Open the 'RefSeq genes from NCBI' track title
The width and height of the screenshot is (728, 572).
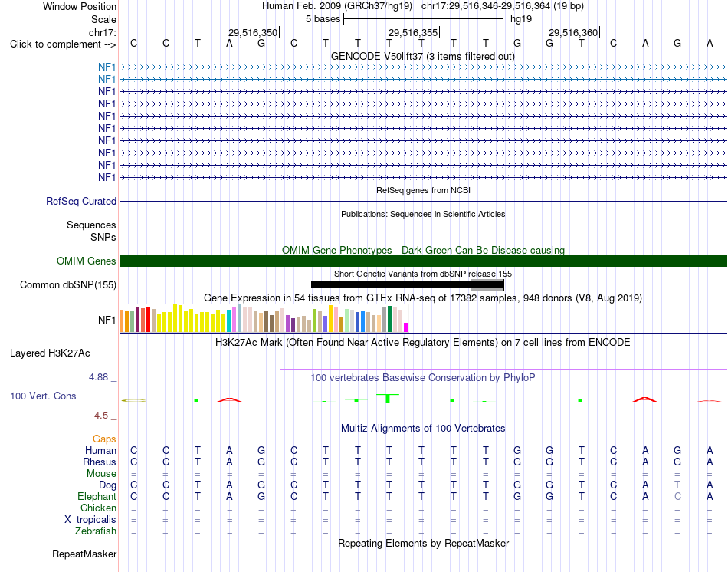[x=424, y=190]
